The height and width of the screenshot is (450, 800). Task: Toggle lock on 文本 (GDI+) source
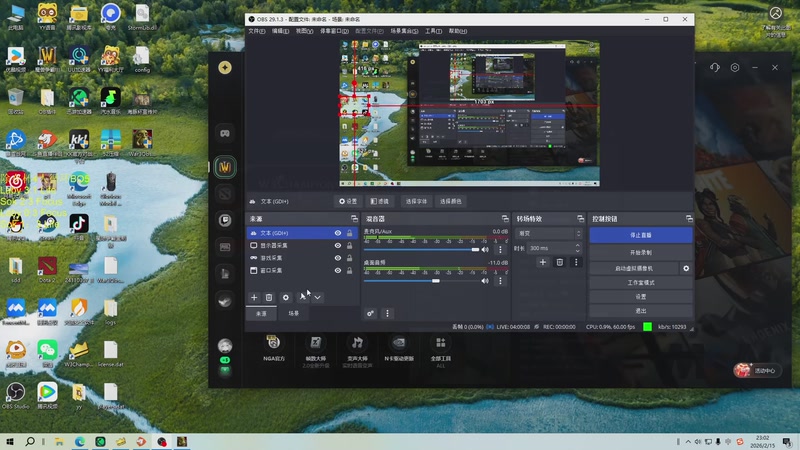click(349, 233)
